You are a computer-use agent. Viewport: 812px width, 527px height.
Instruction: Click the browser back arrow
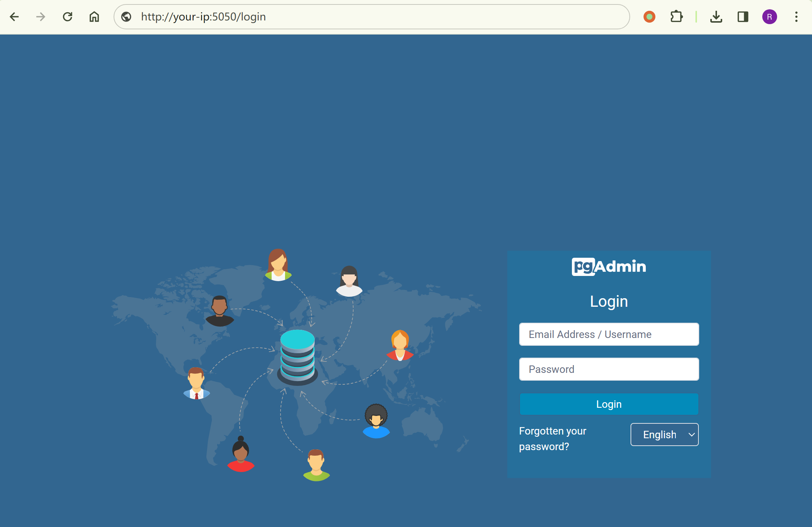point(14,17)
